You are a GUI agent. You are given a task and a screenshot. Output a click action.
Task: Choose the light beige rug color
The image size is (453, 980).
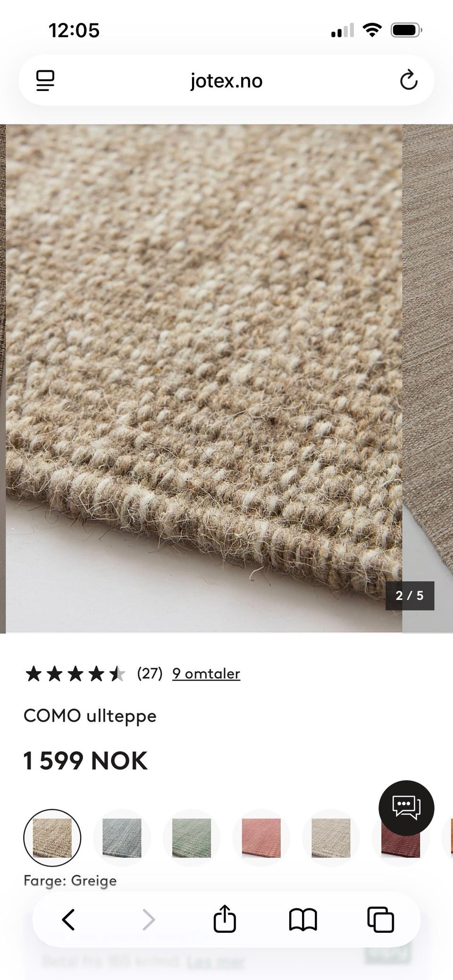click(x=331, y=838)
